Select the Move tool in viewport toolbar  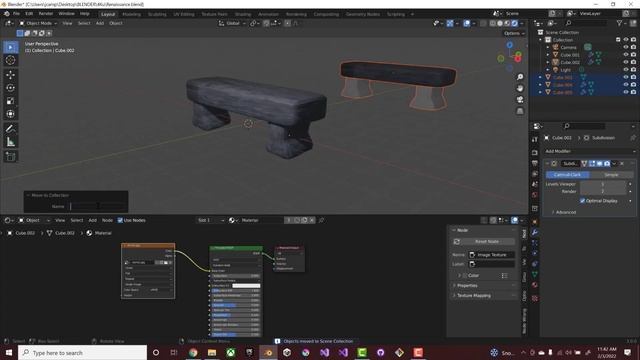tap(11, 75)
